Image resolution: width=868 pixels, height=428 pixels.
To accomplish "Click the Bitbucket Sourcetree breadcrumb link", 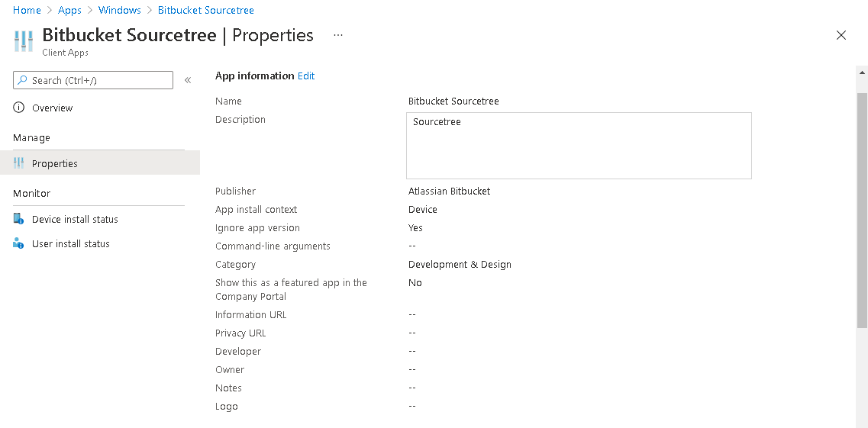I will pyautogui.click(x=206, y=10).
